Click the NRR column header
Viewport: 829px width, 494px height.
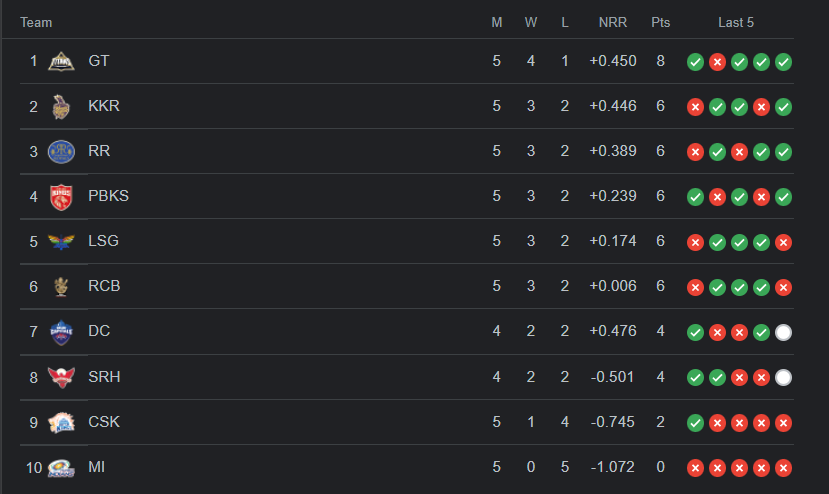coord(612,22)
